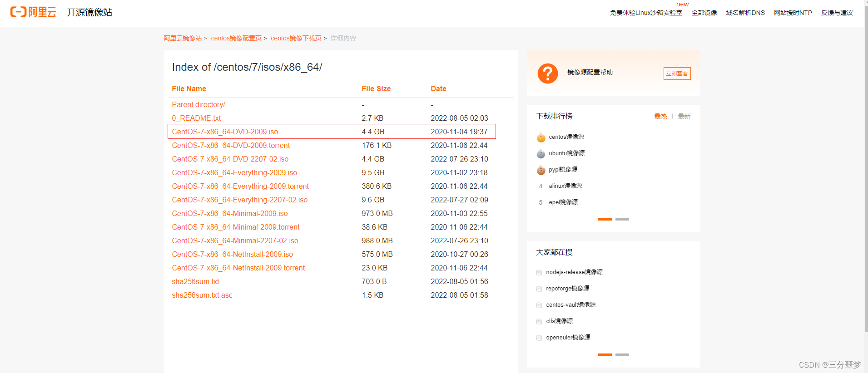Download CentOS-7-x86_64-Everything-2009.torrent
The image size is (868, 373).
pos(240,186)
